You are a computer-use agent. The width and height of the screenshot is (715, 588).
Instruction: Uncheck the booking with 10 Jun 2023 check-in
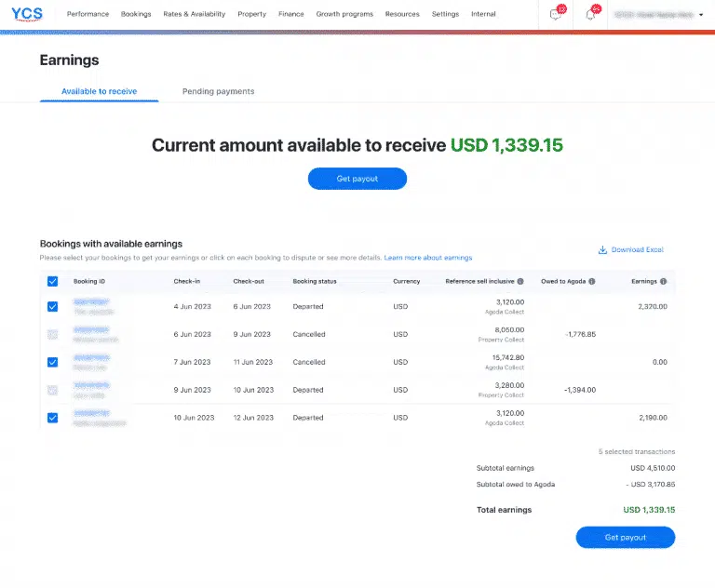coord(52,418)
